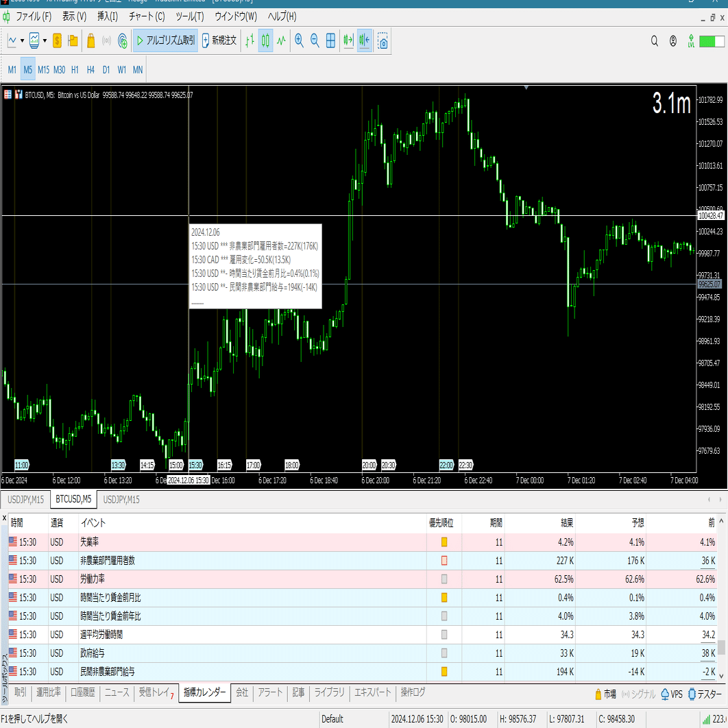
Task: Open the account profile icon
Action: [673, 41]
